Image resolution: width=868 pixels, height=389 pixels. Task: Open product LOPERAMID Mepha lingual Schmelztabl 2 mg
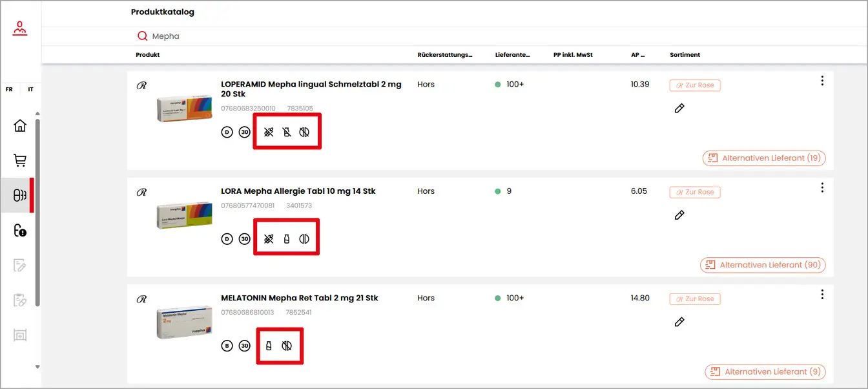[x=311, y=89]
